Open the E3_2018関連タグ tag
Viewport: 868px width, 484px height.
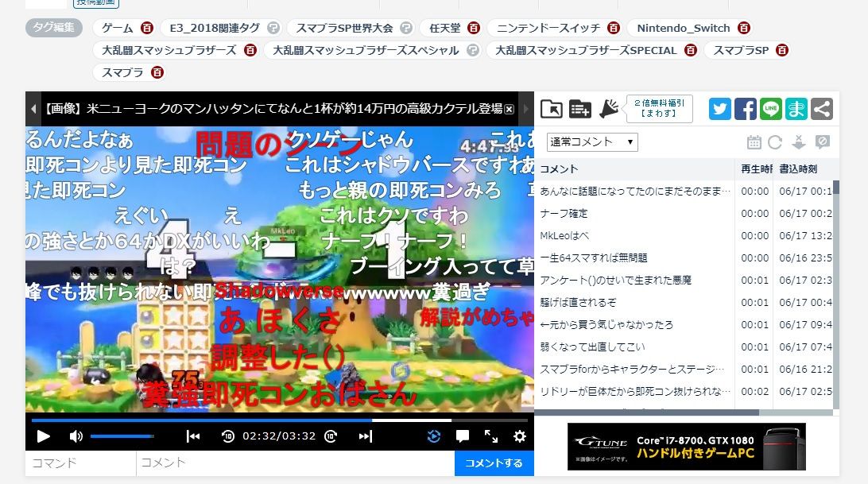click(x=215, y=29)
